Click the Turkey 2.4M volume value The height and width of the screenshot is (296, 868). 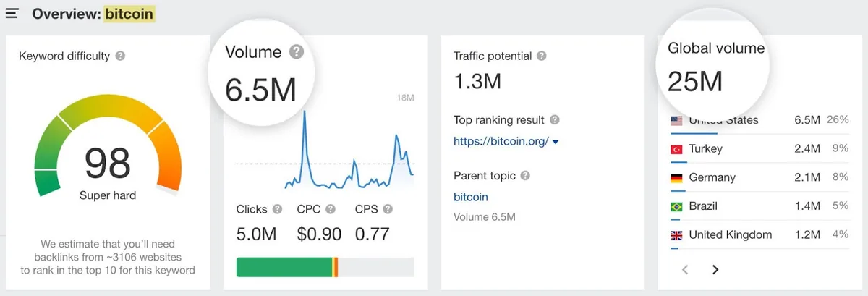coord(807,149)
